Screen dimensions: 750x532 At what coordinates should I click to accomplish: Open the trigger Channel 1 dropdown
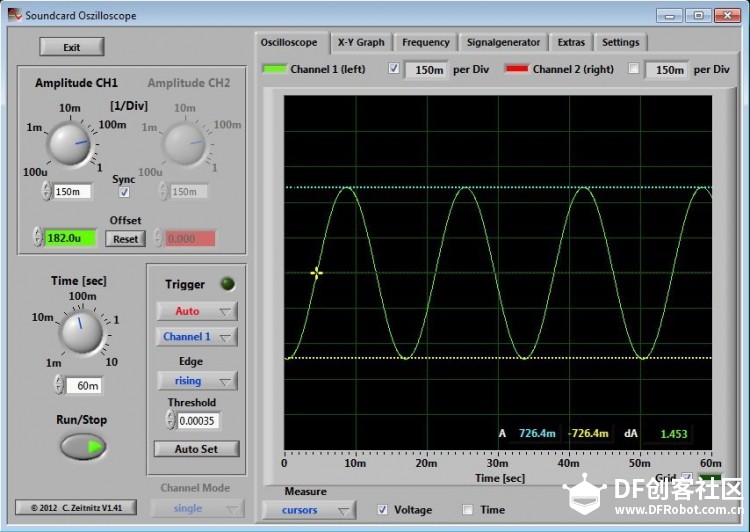tap(197, 337)
